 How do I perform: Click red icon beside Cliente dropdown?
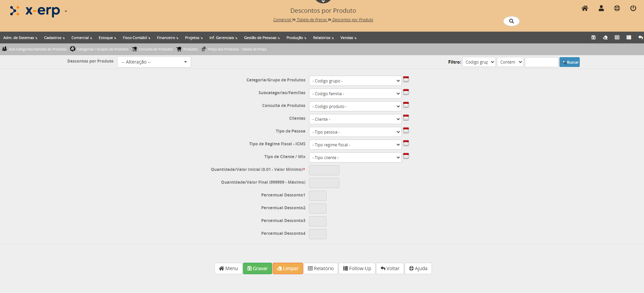coord(406,118)
